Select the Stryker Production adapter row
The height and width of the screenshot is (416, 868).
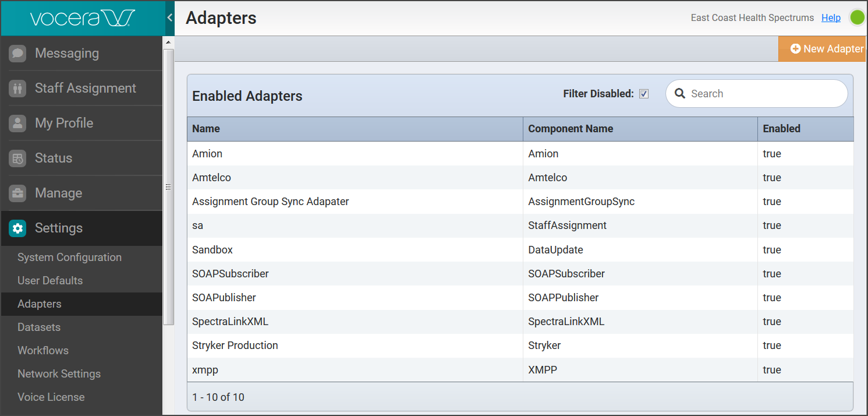(235, 346)
